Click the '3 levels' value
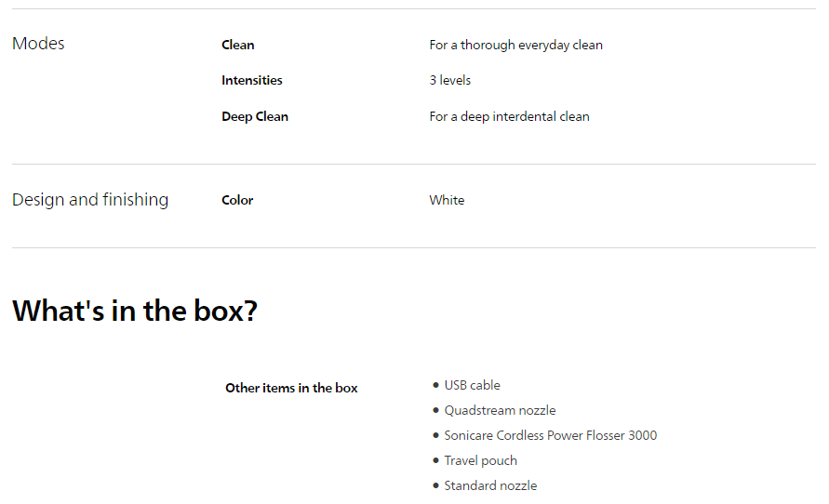This screenshot has width=829, height=504. (449, 80)
